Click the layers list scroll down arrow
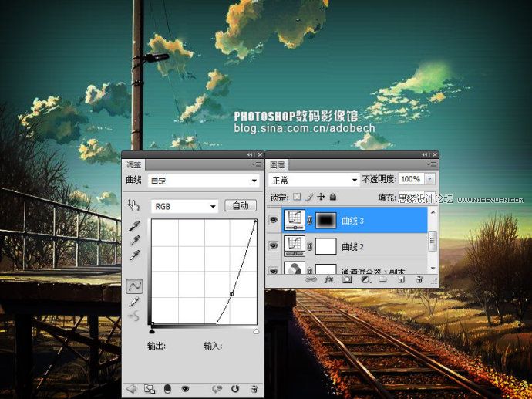This screenshot has height=399, width=532. 433,269
